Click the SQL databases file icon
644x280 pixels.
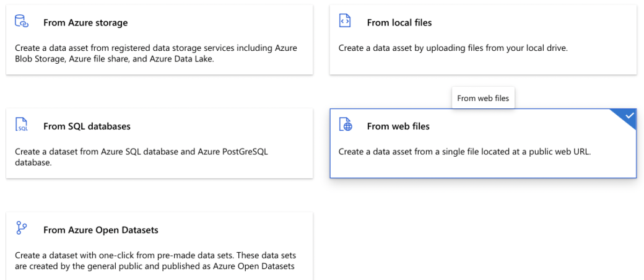(x=22, y=125)
